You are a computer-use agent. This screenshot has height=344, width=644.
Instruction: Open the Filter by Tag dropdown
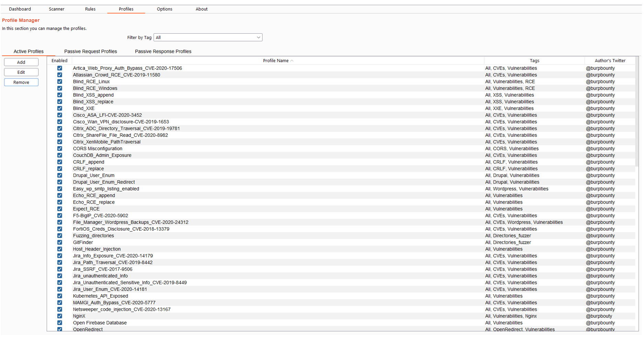point(208,37)
